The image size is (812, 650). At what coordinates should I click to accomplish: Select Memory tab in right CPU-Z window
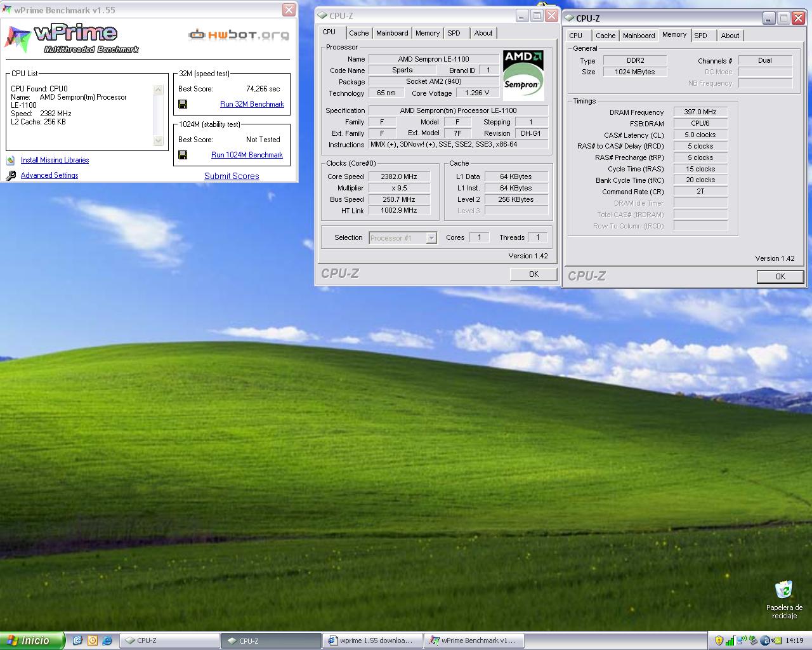click(x=674, y=34)
